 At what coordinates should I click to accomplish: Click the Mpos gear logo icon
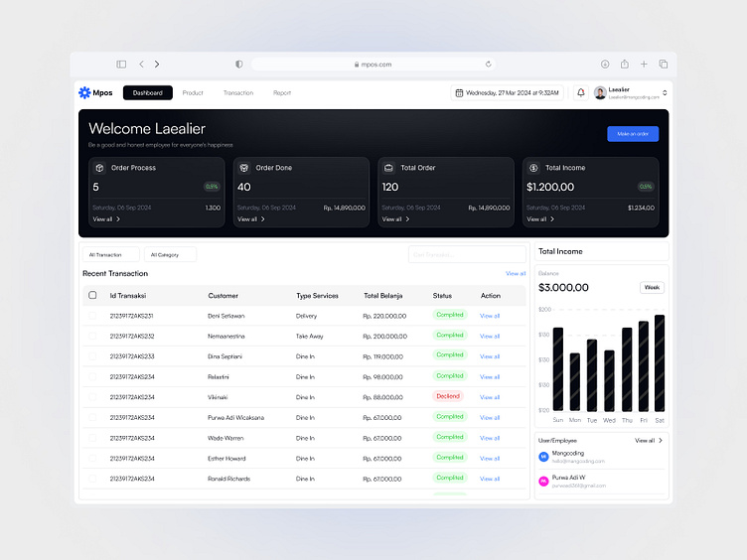[84, 92]
